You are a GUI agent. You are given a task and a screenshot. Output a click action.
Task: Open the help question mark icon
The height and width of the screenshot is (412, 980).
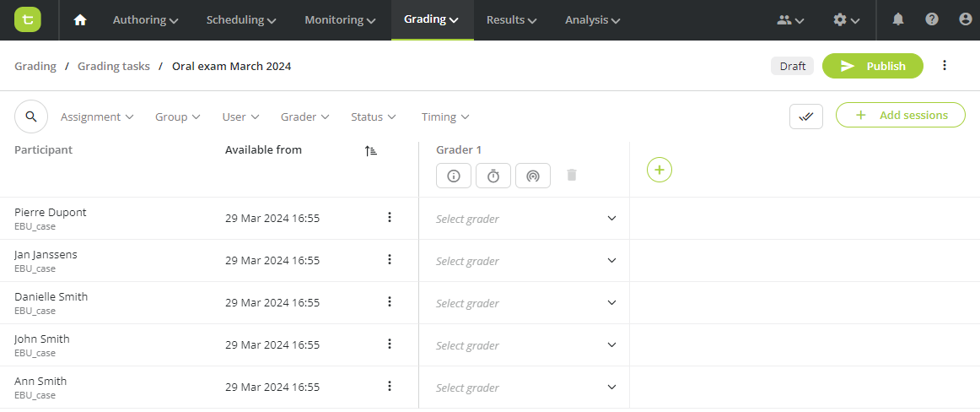(932, 19)
